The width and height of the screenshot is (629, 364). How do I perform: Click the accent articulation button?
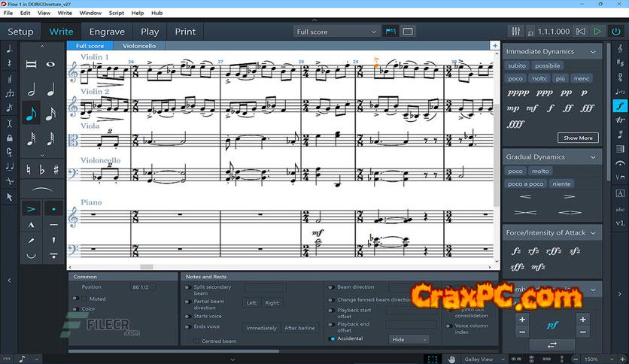point(31,208)
